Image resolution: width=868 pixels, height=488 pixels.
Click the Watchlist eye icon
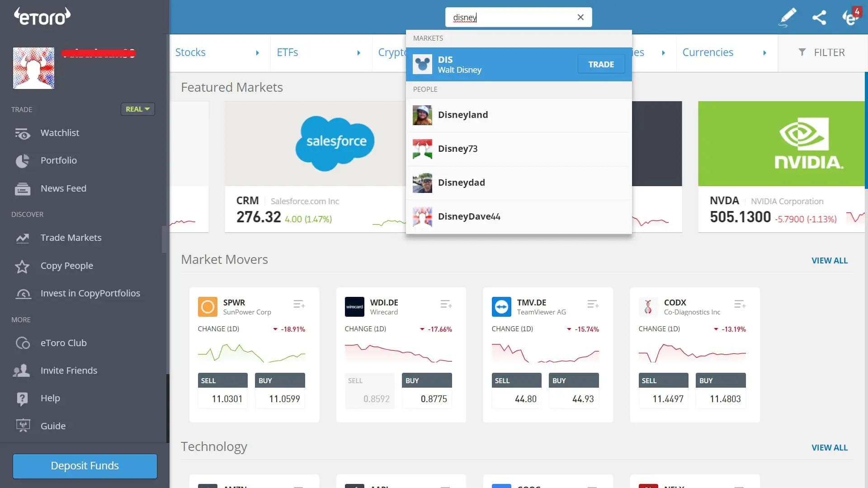[x=22, y=133]
